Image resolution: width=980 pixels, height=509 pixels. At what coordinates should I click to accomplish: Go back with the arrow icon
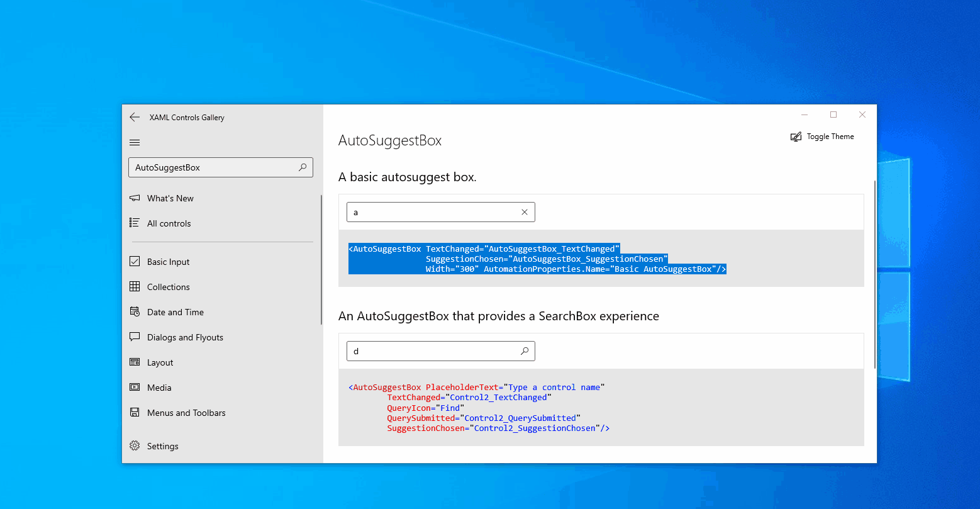(x=135, y=117)
